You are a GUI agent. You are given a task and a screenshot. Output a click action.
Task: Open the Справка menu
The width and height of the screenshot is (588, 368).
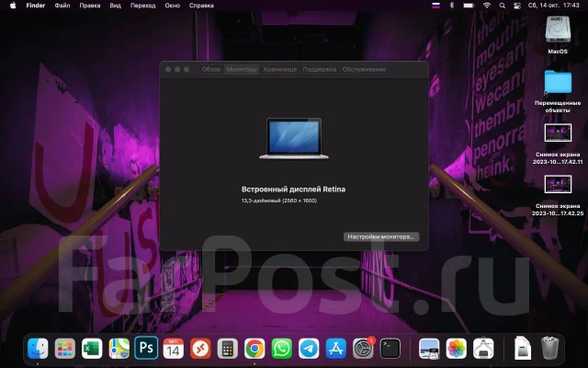pos(201,6)
